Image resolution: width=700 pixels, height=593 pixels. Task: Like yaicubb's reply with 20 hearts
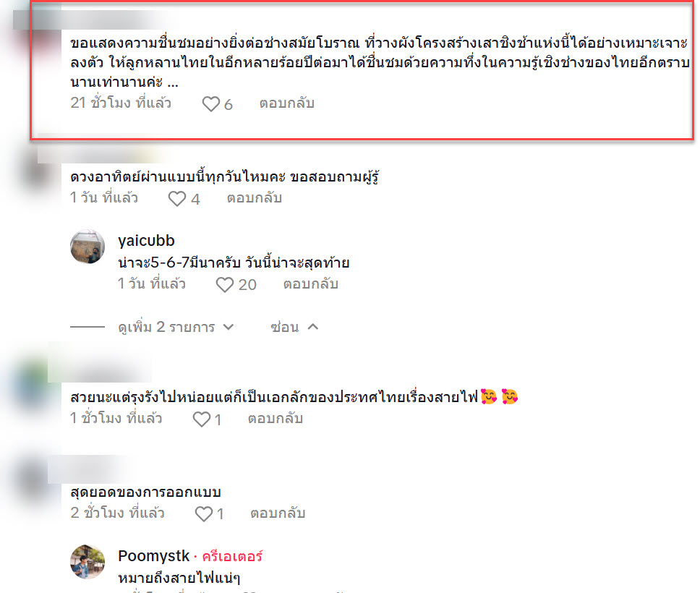(x=225, y=285)
